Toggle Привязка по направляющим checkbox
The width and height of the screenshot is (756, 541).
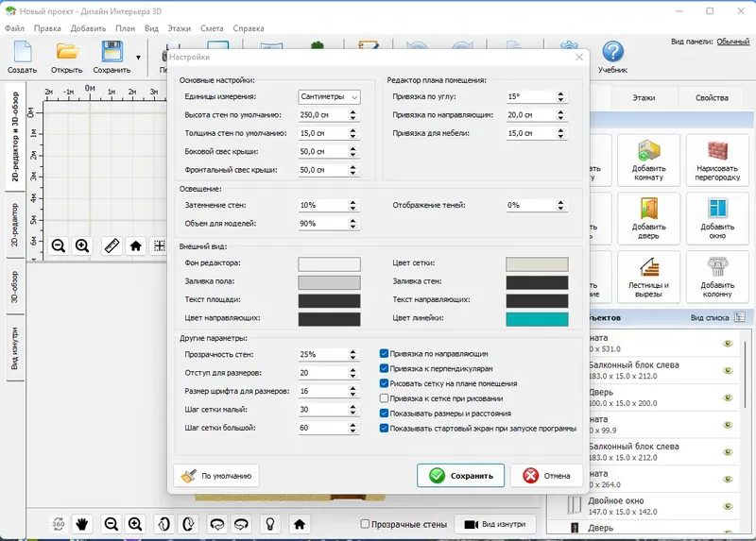[x=385, y=354]
